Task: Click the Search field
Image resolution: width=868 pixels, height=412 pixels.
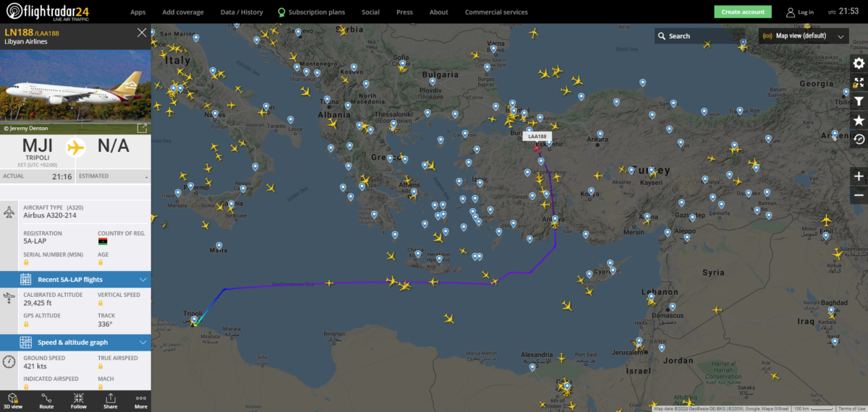Action: coord(698,35)
